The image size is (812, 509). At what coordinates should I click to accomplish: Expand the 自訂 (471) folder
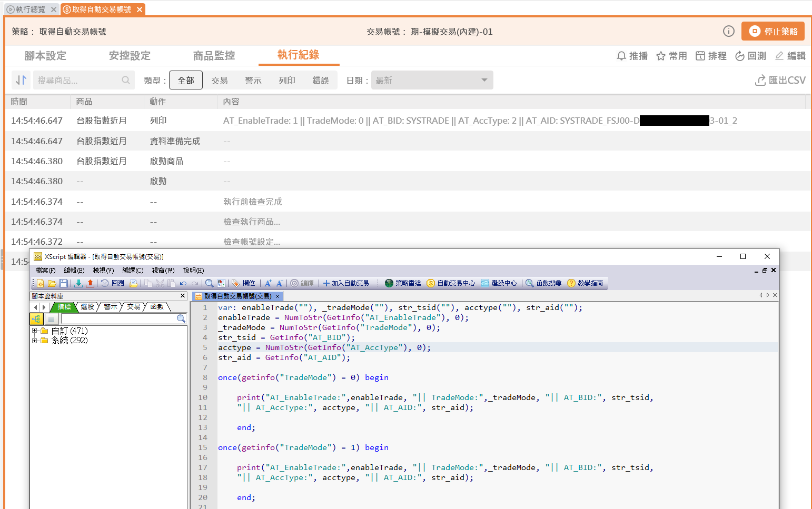coord(35,331)
